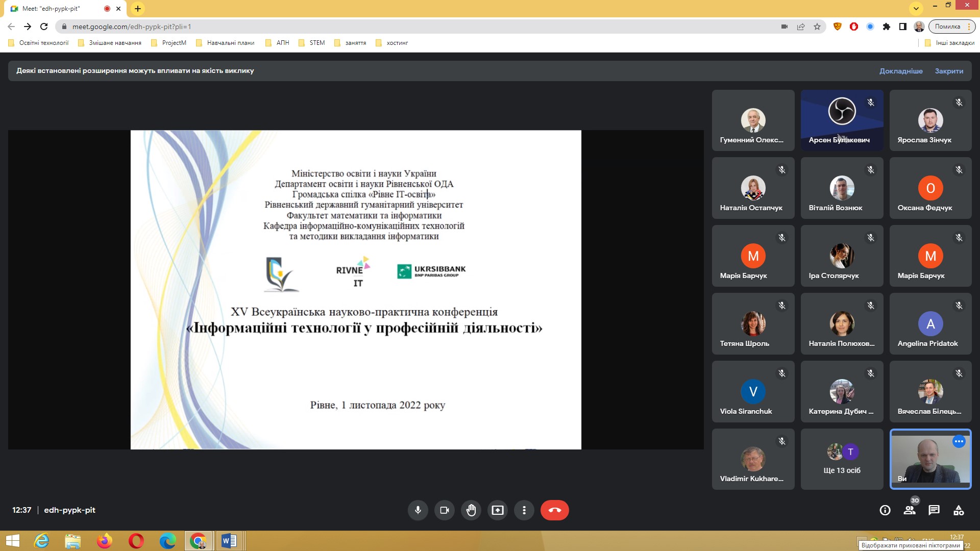Select Оксана Федчук participant tile
980x551 pixels.
click(930, 188)
